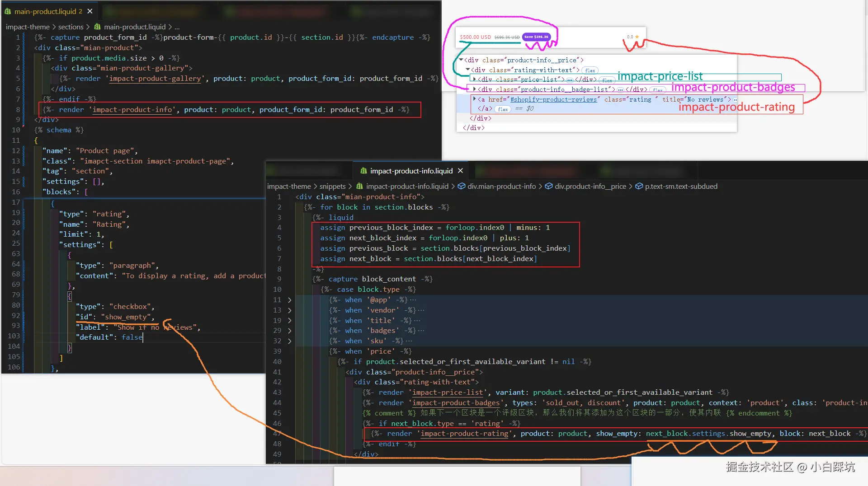Click main-product.liquid breadcrumb file icon
The height and width of the screenshot is (486, 868).
tap(97, 27)
